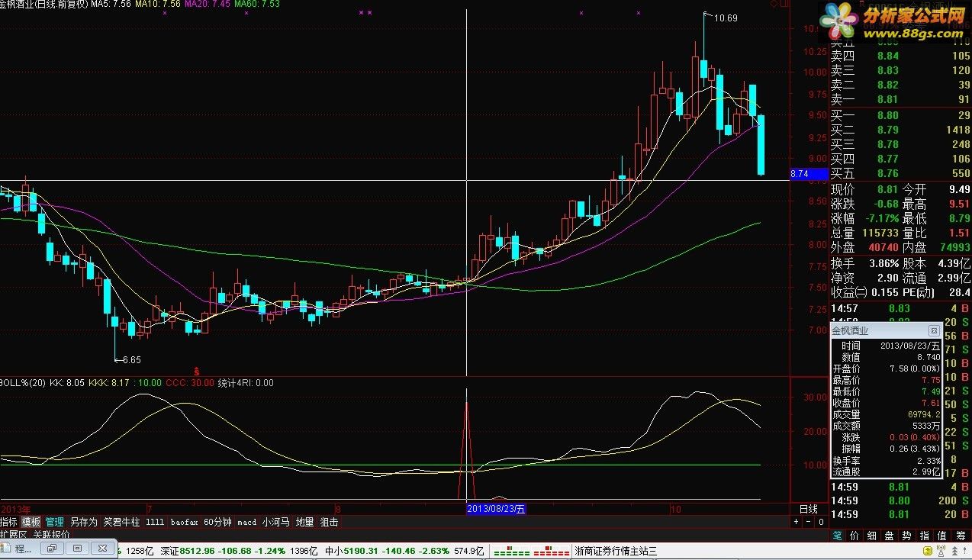
Task: Select the 地量 template
Action: coord(304,522)
